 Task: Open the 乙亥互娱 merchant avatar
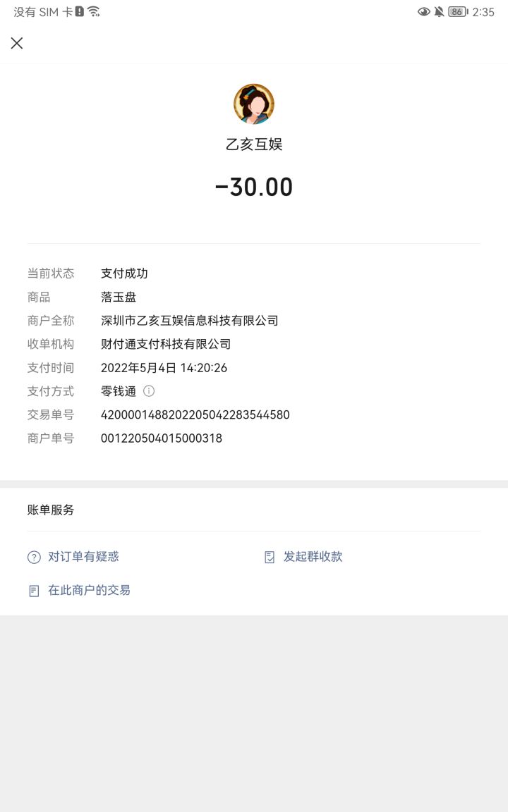(254, 104)
